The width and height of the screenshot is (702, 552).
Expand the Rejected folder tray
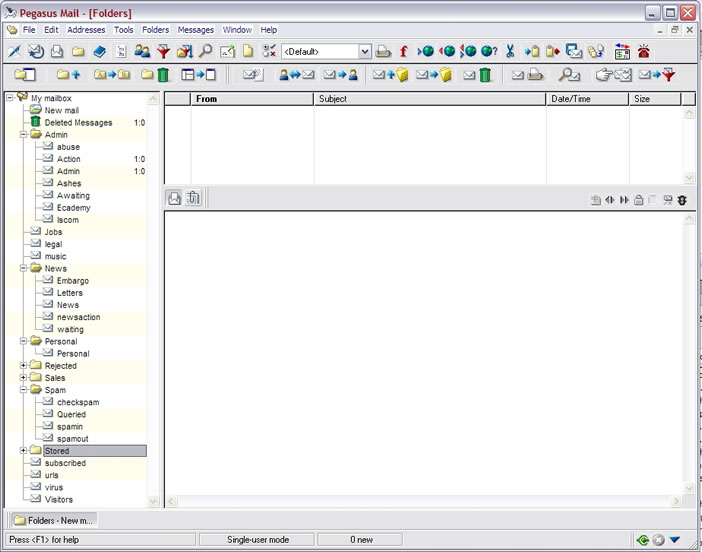point(23,366)
